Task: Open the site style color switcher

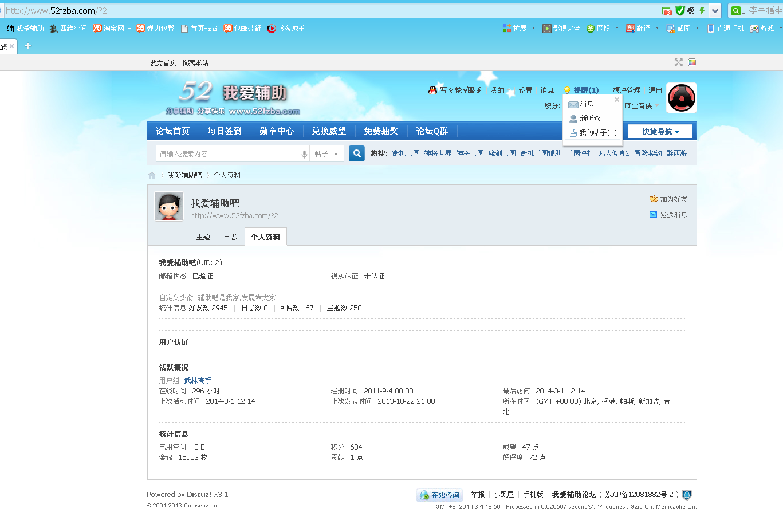Action: tap(692, 62)
